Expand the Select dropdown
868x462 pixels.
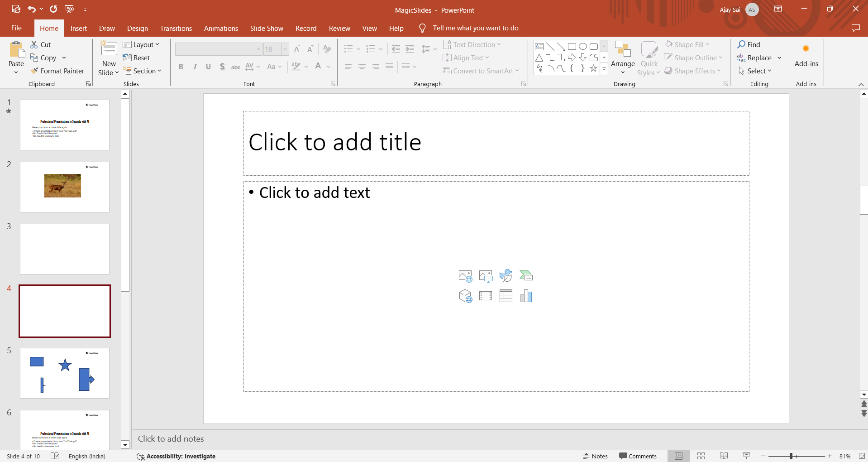755,71
